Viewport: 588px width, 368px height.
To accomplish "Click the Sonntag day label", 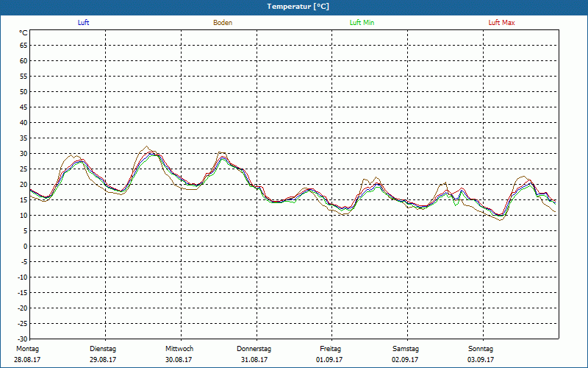I will (481, 349).
